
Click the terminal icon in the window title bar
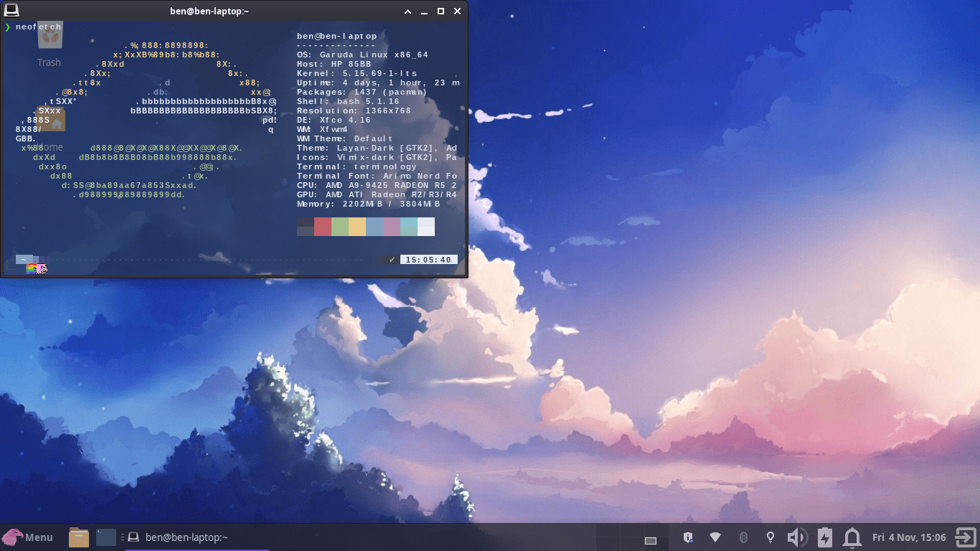[x=11, y=11]
